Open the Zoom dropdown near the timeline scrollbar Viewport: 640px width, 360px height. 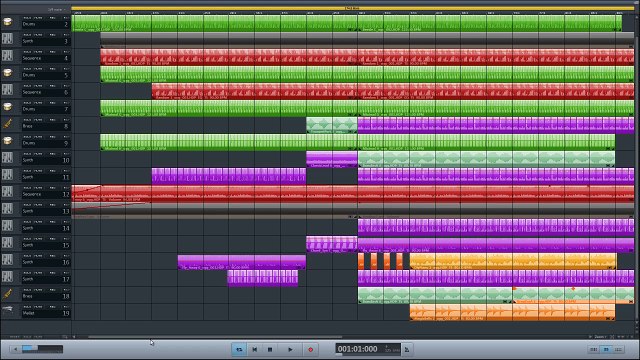click(600, 337)
